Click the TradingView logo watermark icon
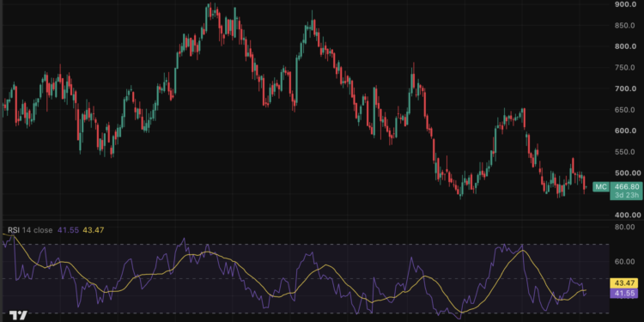 (19, 315)
